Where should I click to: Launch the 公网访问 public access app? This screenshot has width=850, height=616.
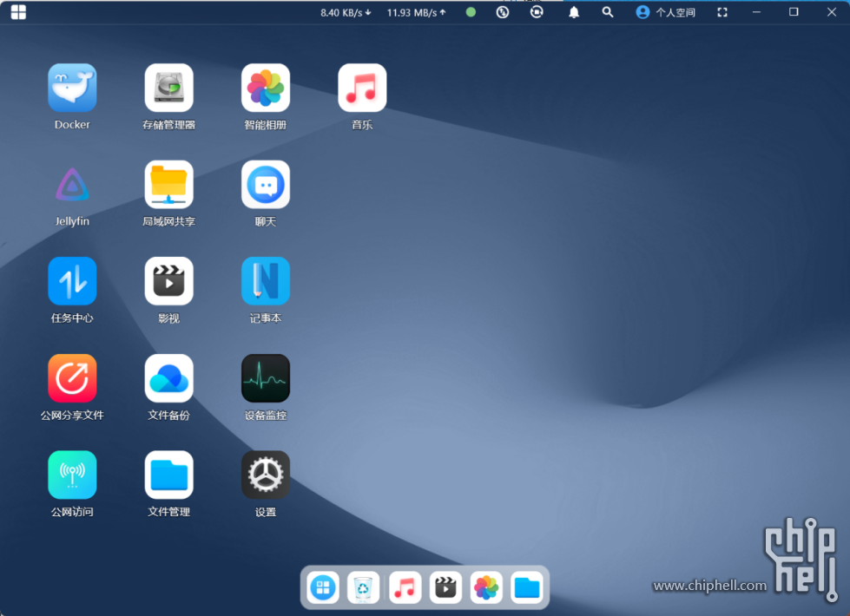(x=72, y=475)
